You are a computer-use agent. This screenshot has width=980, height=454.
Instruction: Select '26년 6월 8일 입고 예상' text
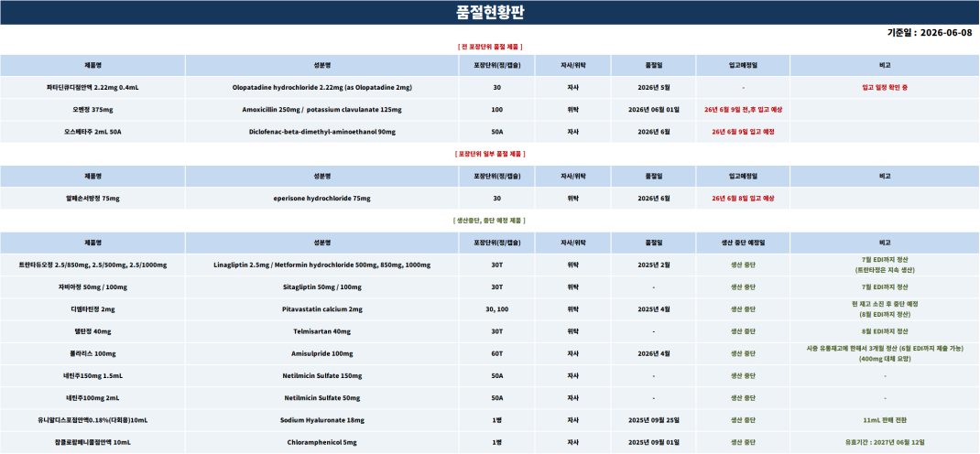[743, 199]
